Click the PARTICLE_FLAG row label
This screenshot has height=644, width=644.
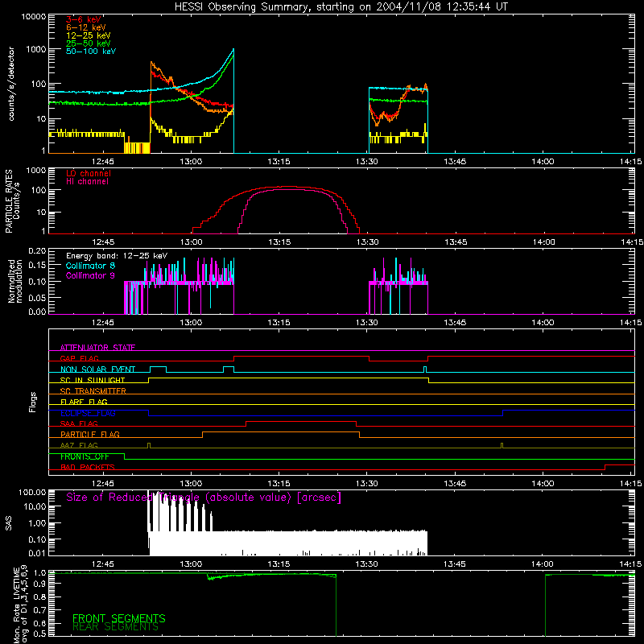pyautogui.click(x=90, y=434)
